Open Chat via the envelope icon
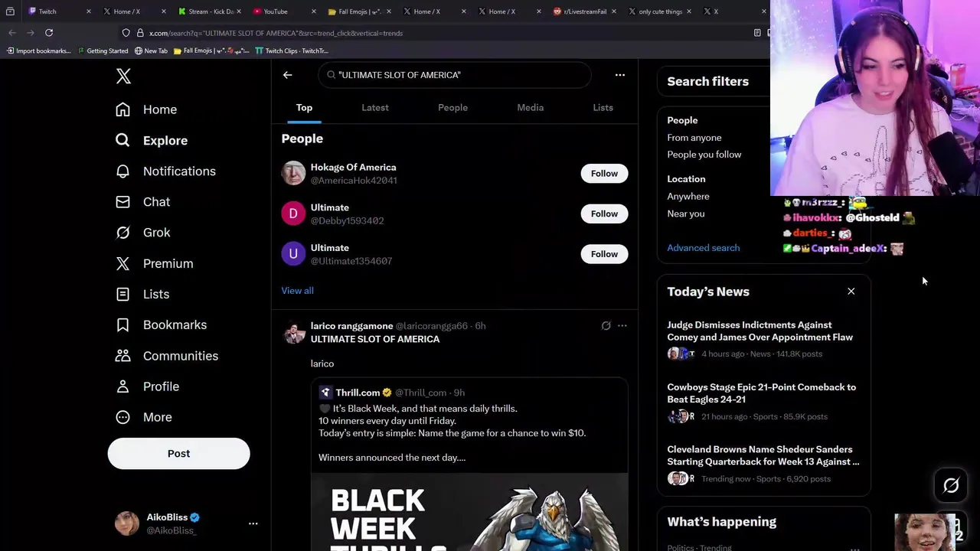Viewport: 980px width, 551px height. pos(122,202)
